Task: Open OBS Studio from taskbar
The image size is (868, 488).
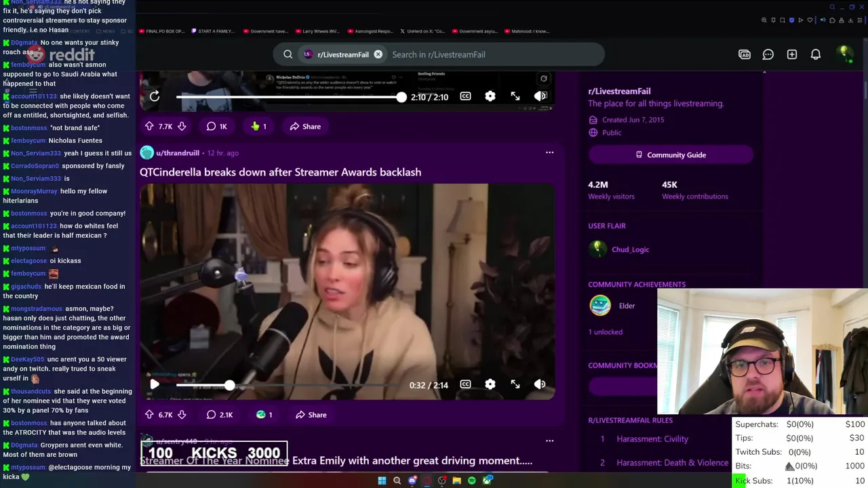Action: click(442, 481)
